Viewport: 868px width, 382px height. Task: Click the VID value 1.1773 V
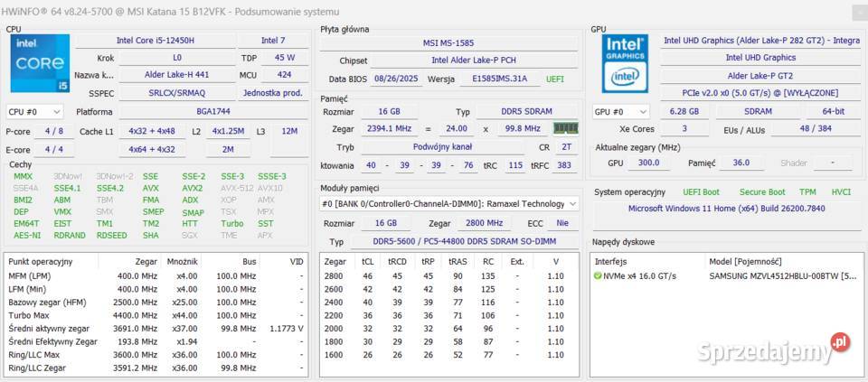pyautogui.click(x=287, y=329)
